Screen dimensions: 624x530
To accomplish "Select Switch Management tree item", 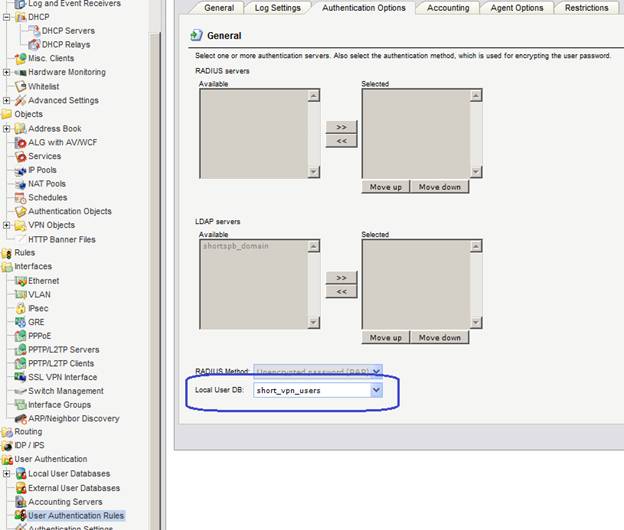I will click(x=66, y=391).
